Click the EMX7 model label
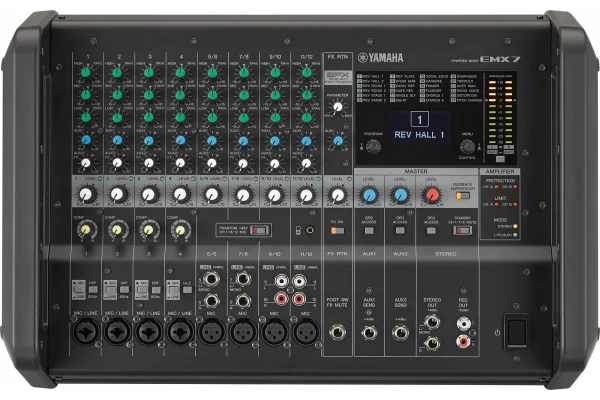This screenshot has width=600, height=400. 500,59
